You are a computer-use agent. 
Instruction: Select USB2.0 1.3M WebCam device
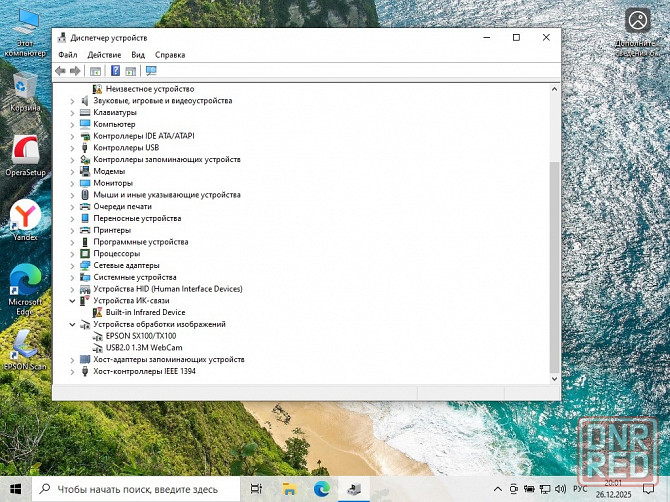click(x=144, y=348)
